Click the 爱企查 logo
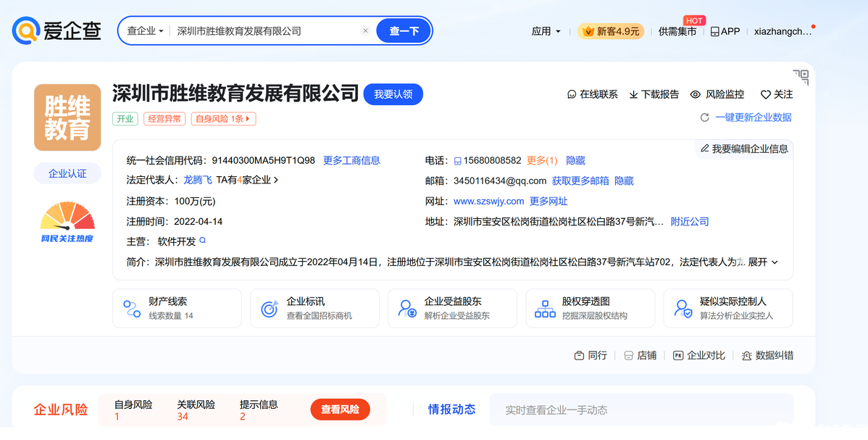Viewport: 868px width, 440px height. pyautogui.click(x=57, y=30)
